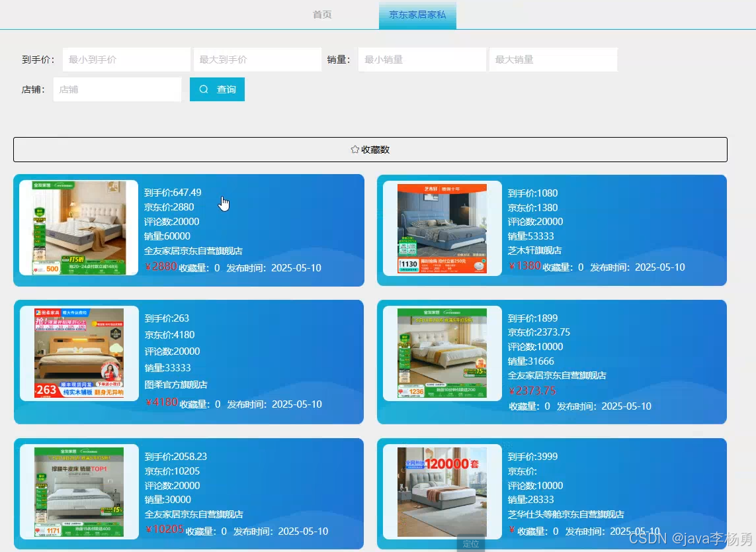Click text 京东价:10205
The height and width of the screenshot is (552, 756).
[172, 471]
